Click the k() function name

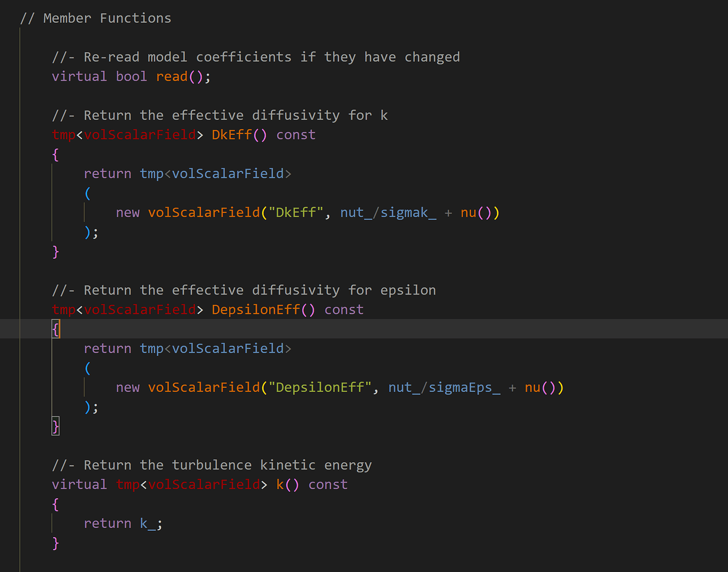coord(280,485)
